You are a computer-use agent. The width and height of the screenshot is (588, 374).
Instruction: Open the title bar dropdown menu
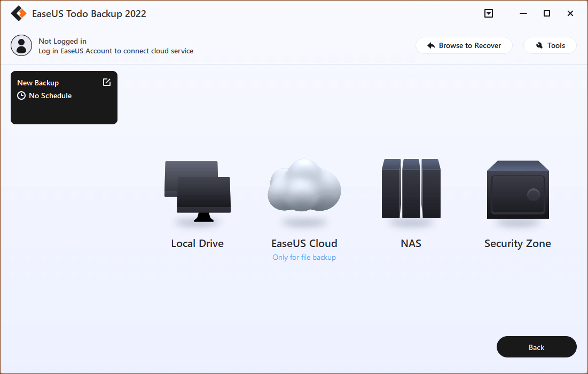point(489,14)
